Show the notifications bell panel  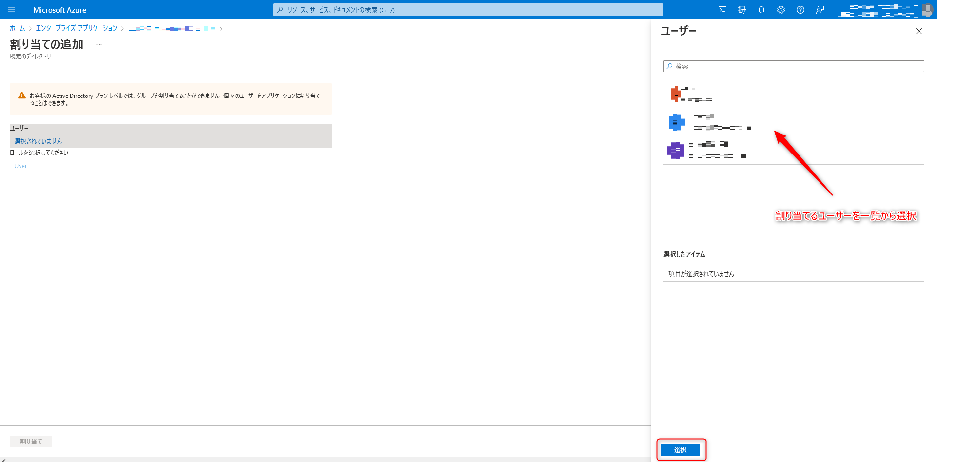(x=761, y=10)
